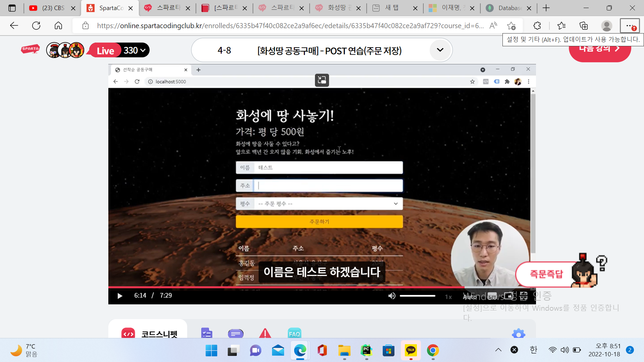Add this page to favorites
The height and width of the screenshot is (362, 644).
click(512, 26)
